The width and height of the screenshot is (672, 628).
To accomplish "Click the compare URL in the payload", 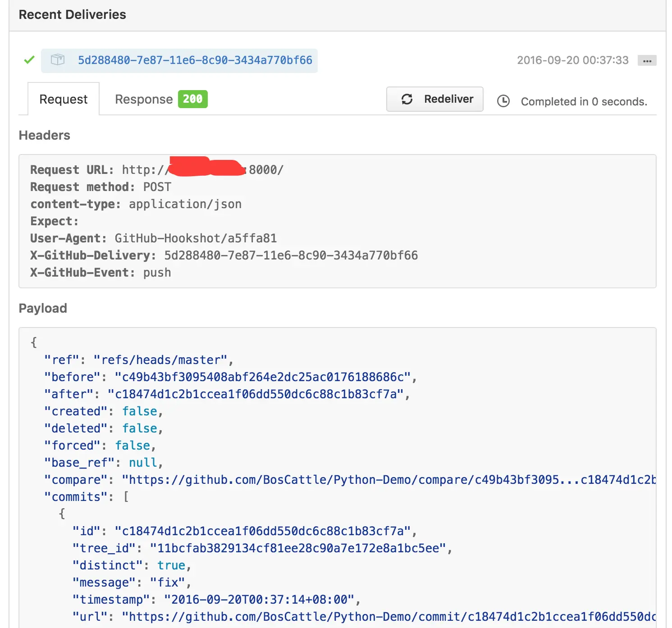I will click(x=388, y=480).
